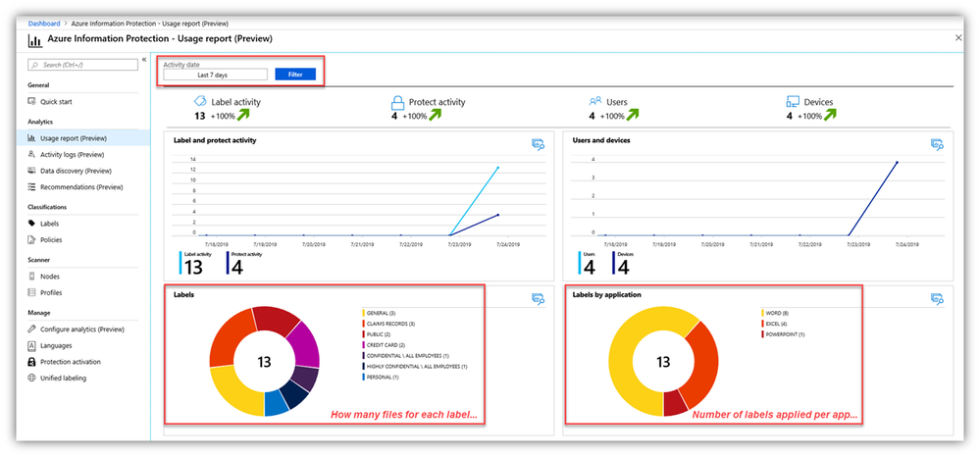Click the magenta segment of Labels donut
Viewport: 980px width, 457px height.
(x=306, y=346)
